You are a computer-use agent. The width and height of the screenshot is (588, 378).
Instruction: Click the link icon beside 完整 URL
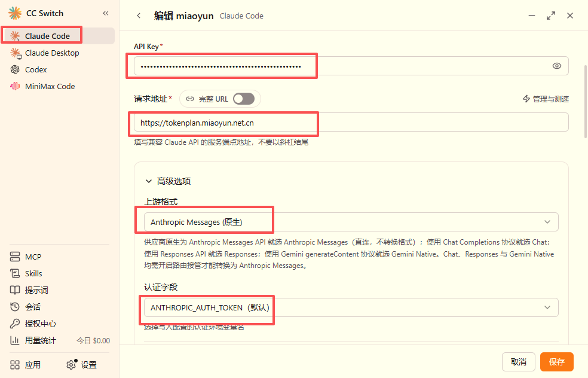190,99
